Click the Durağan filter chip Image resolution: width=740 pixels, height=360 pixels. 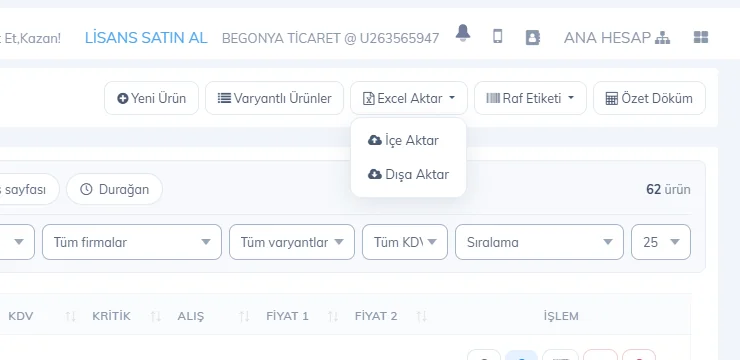click(115, 189)
